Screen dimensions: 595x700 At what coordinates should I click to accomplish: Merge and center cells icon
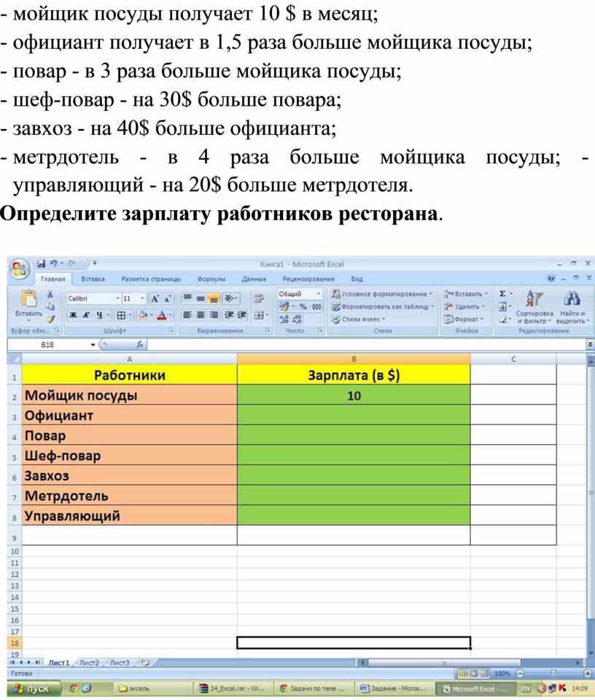259,315
